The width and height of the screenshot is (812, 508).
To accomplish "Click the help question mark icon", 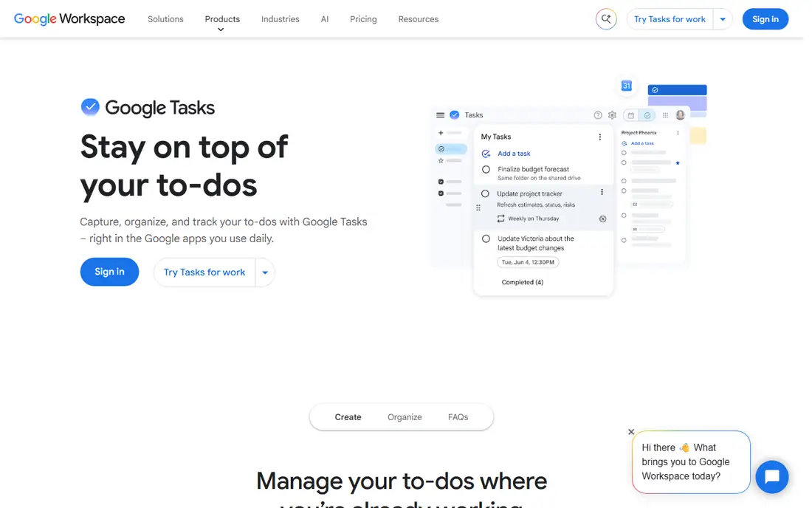I will coord(598,115).
